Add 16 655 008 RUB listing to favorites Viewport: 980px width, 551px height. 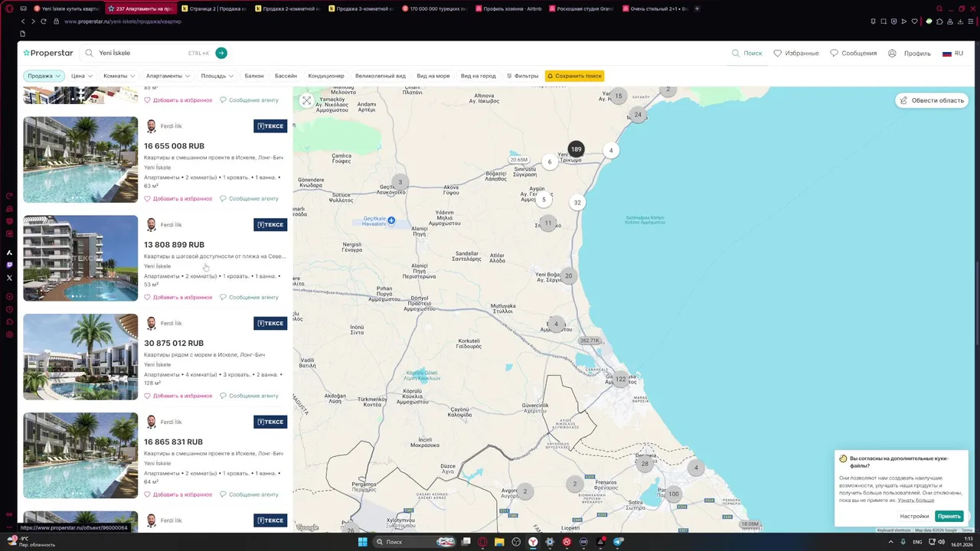click(178, 198)
